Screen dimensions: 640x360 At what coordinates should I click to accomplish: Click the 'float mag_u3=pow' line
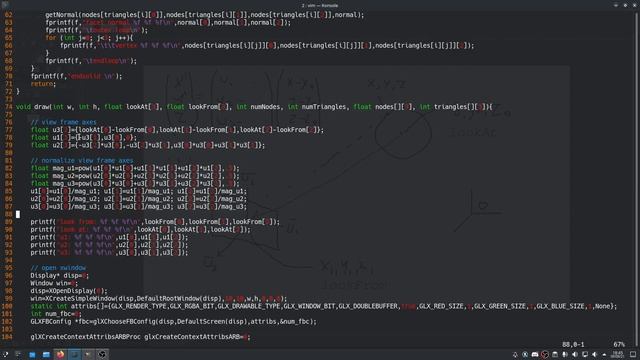point(135,184)
